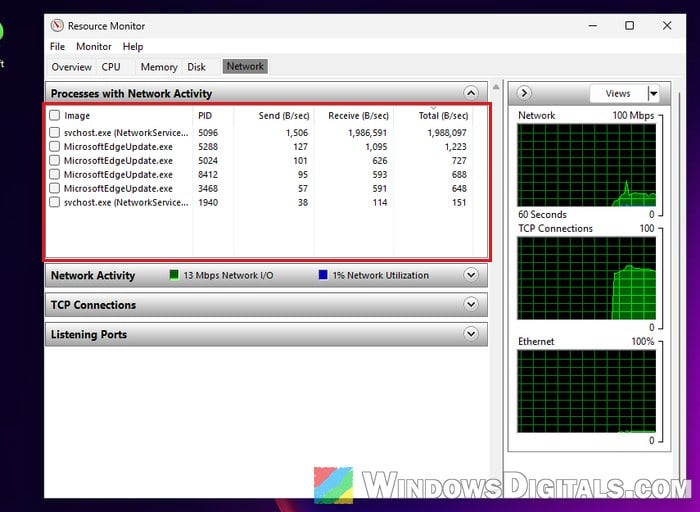Click the PID 3468 cell
The width and height of the screenshot is (700, 512).
tap(208, 188)
